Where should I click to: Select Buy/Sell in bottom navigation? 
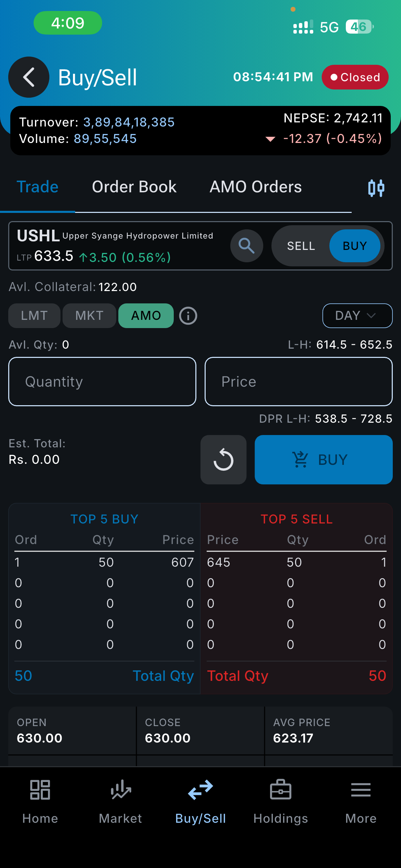click(x=200, y=802)
